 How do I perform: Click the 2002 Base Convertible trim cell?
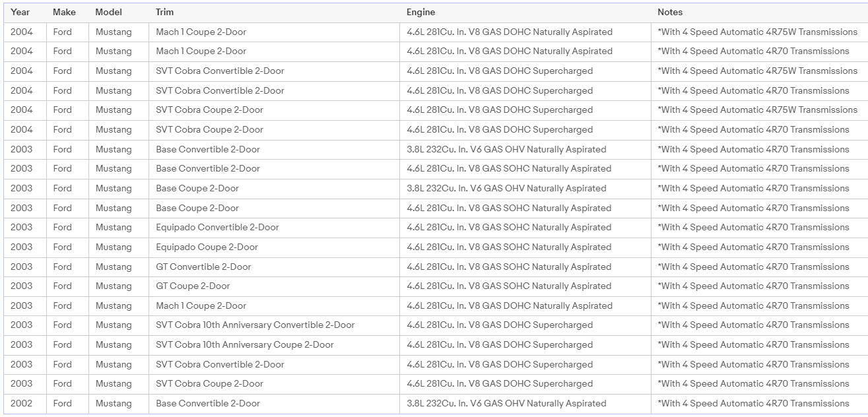click(208, 403)
